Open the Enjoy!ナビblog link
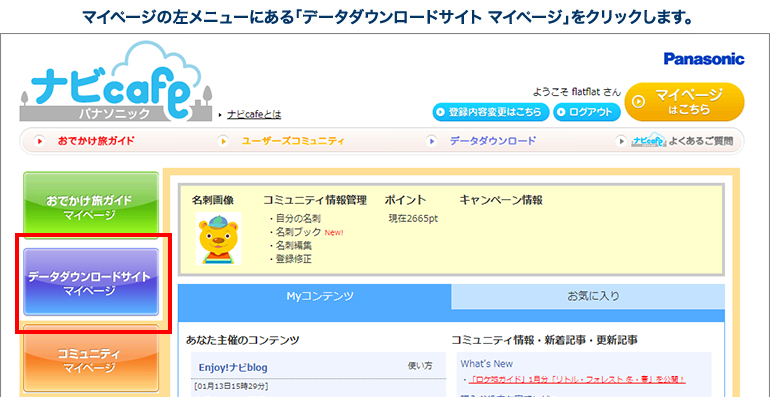 click(x=233, y=368)
